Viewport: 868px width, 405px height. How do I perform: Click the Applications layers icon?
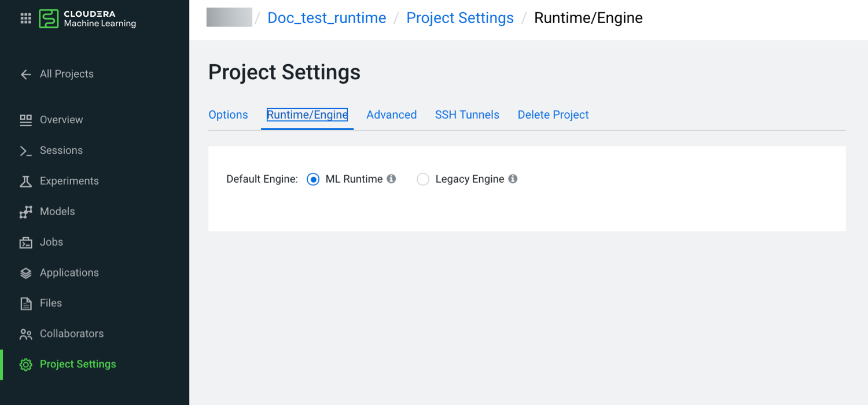pos(25,273)
